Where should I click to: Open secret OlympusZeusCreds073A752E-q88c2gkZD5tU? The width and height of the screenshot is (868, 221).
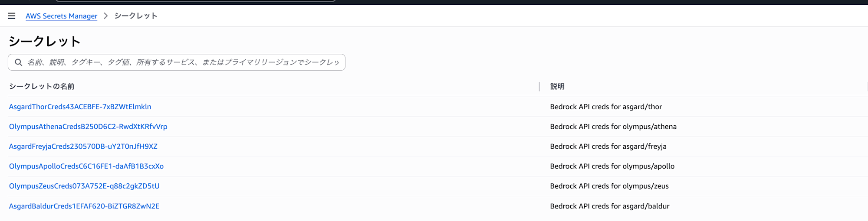[84, 186]
